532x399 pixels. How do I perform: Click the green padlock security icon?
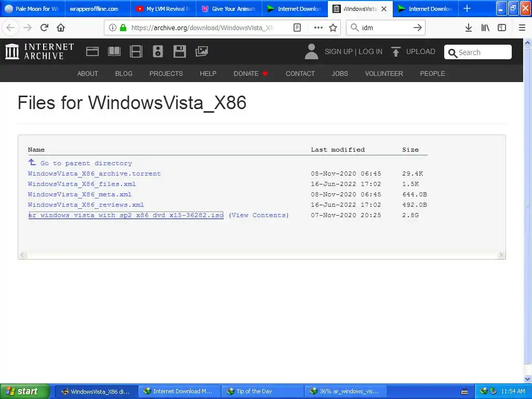coord(123,28)
